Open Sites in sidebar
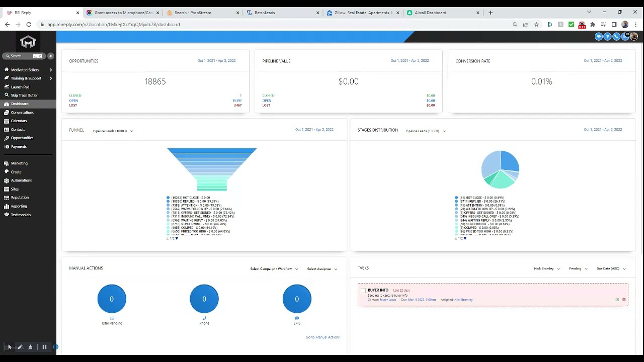This screenshot has height=362, width=644. tap(28, 189)
